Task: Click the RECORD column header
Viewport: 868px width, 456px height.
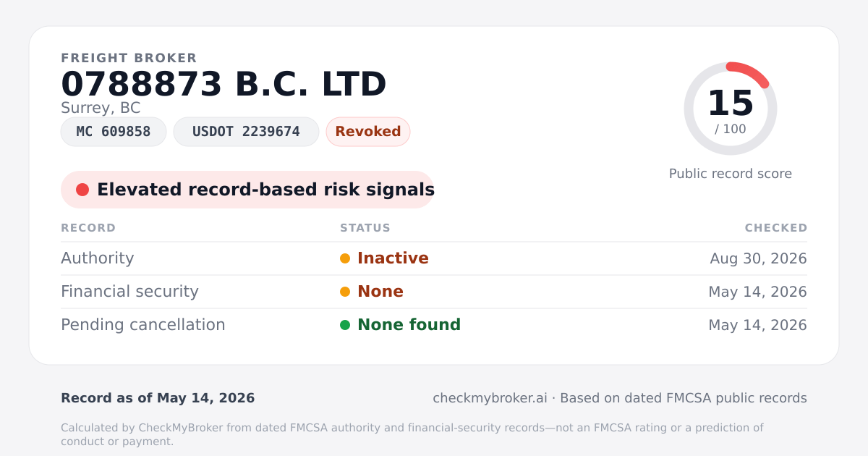Action: point(88,228)
